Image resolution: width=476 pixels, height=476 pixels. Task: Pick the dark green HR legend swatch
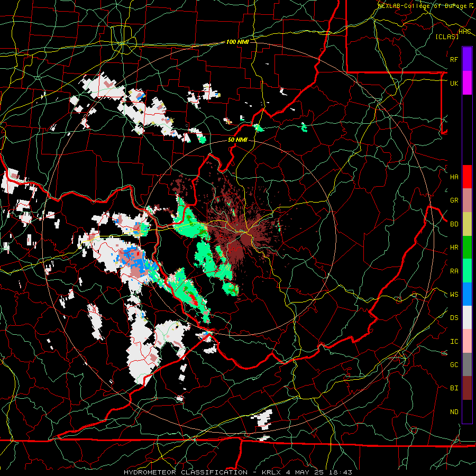[x=467, y=247]
